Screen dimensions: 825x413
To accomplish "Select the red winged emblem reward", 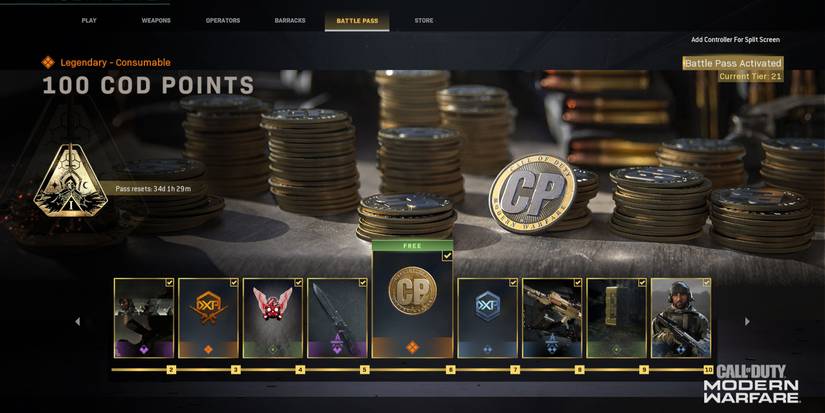I will click(x=273, y=318).
